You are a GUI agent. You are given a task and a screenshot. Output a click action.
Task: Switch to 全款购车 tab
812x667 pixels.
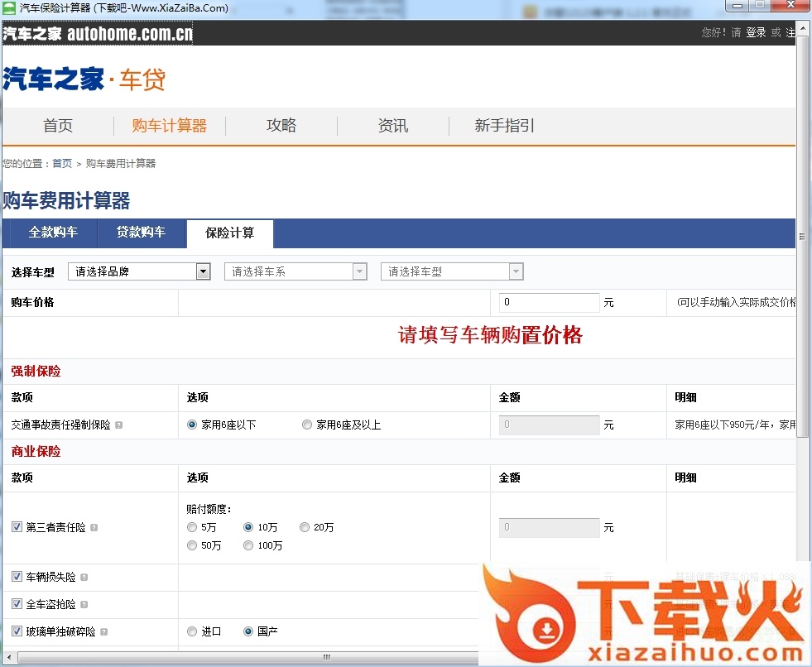click(x=53, y=232)
